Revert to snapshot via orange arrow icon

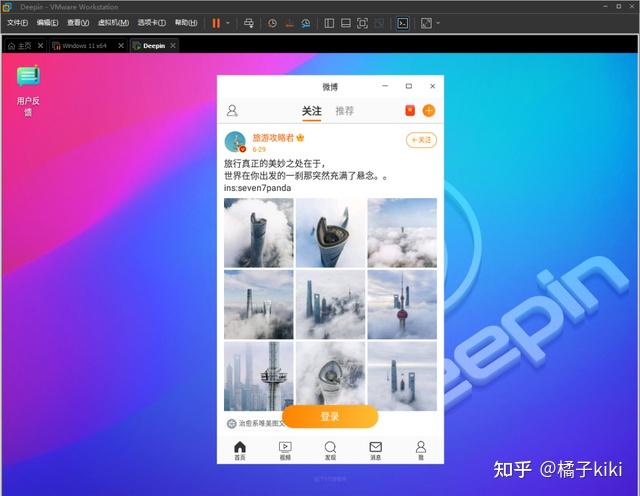tap(289, 23)
